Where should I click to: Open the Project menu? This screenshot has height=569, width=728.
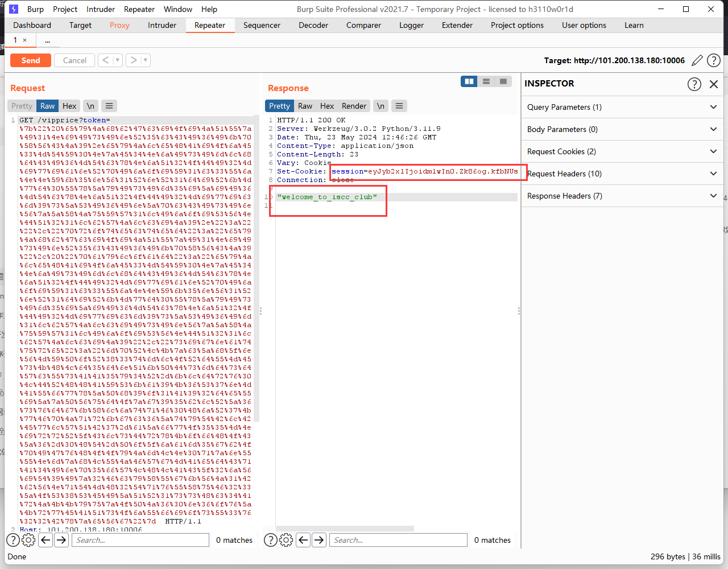[x=65, y=9]
